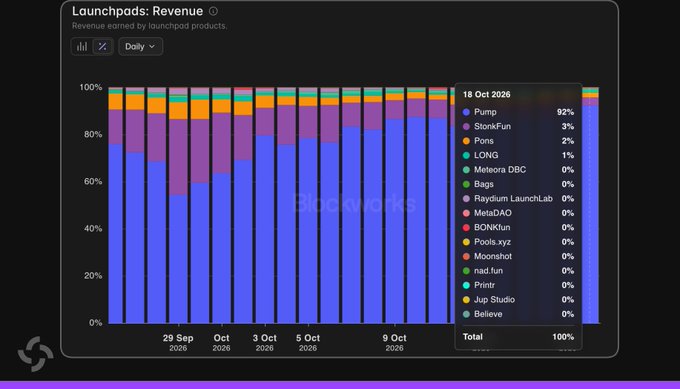Click the 80% y-axis label
This screenshot has height=389, width=680.
tap(93, 134)
